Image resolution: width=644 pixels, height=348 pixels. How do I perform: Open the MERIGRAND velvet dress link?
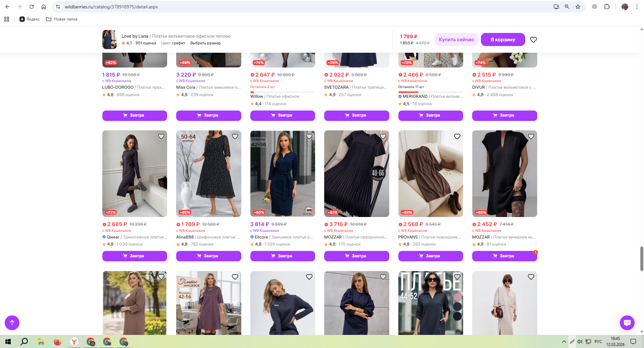tap(431, 96)
